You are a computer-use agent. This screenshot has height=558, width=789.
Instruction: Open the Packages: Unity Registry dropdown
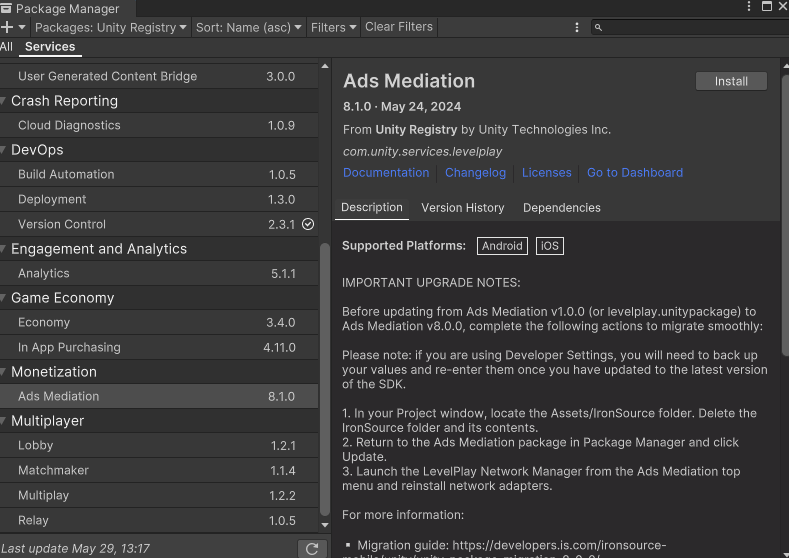point(111,27)
